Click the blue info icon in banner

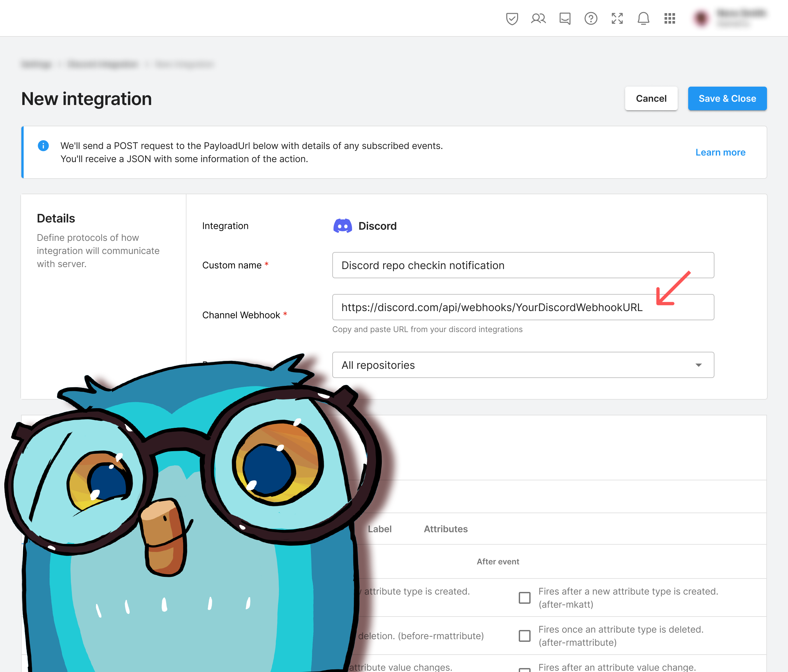(x=43, y=146)
